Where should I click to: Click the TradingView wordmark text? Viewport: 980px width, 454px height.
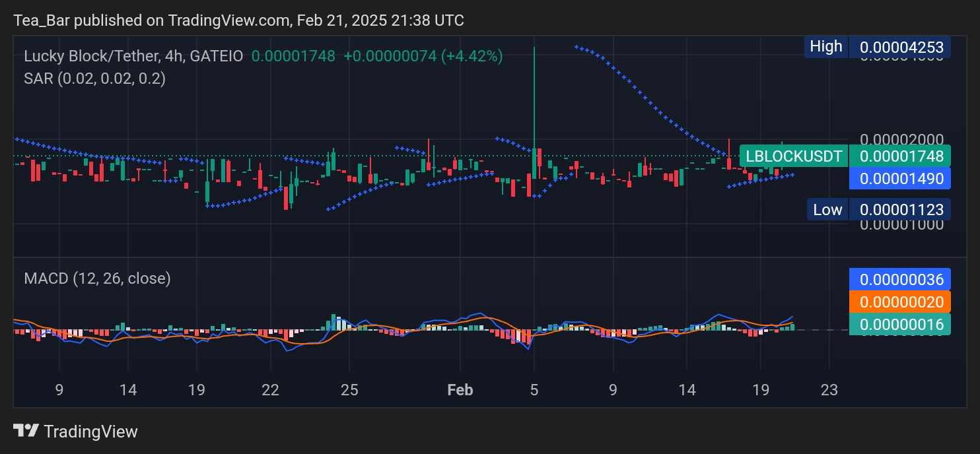pyautogui.click(x=90, y=432)
